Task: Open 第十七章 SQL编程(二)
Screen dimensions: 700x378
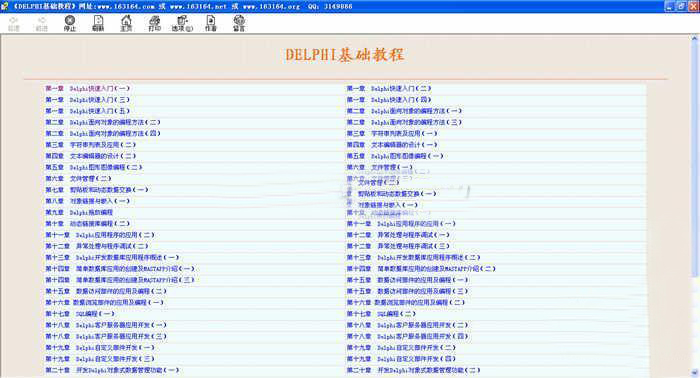Action: [382, 314]
